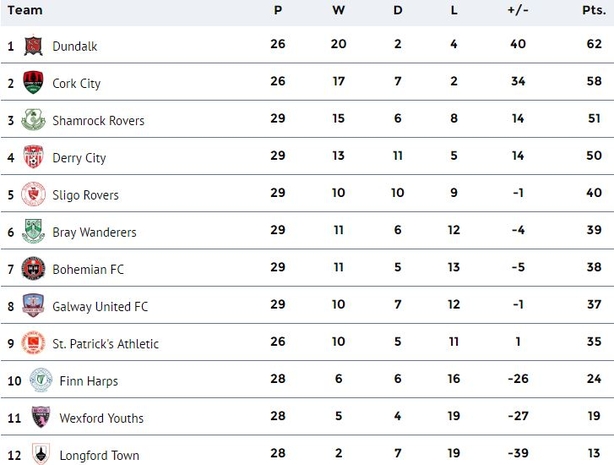
Task: Click the Cork City club crest
Action: coord(33,83)
